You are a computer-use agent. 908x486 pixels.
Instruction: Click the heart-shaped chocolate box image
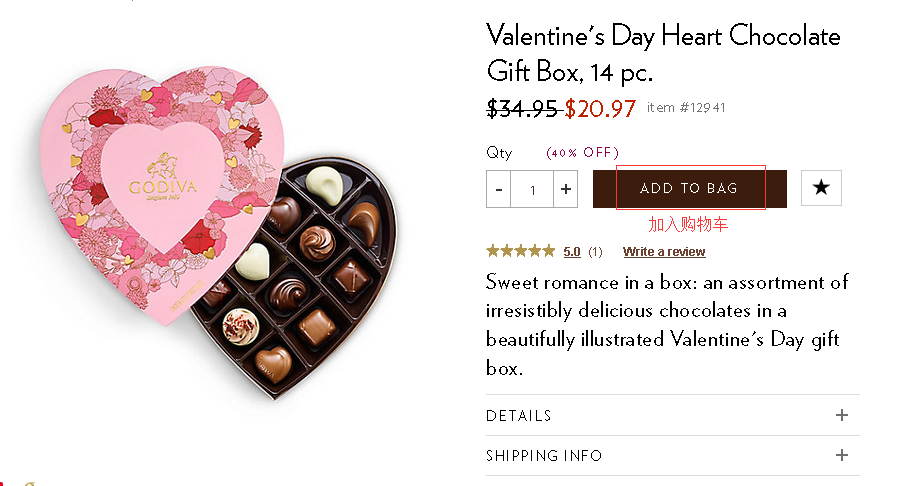215,235
